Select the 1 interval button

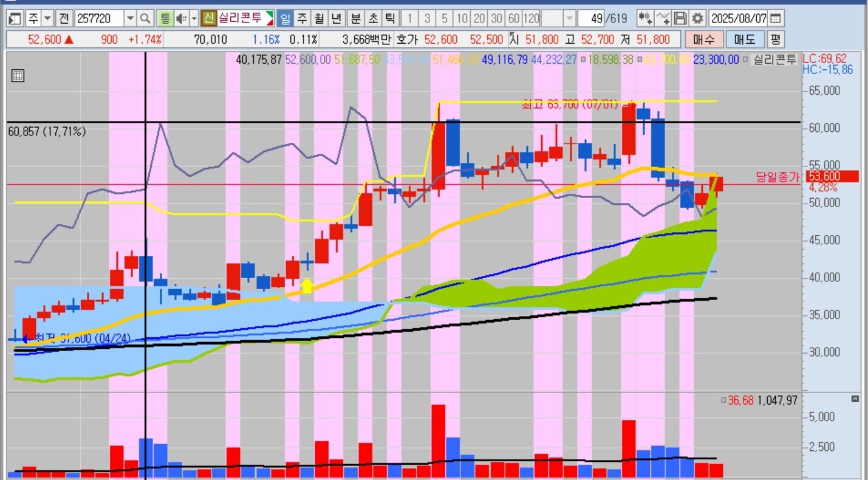(x=410, y=18)
